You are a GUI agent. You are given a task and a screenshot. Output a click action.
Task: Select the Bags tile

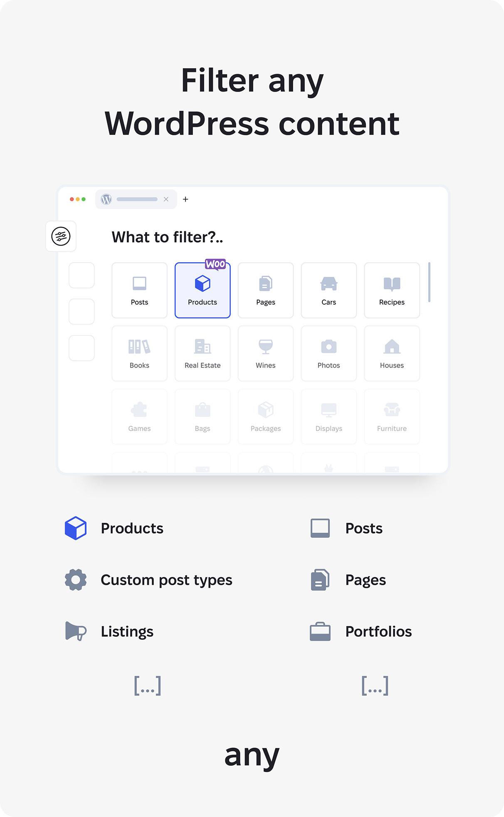[x=203, y=417]
